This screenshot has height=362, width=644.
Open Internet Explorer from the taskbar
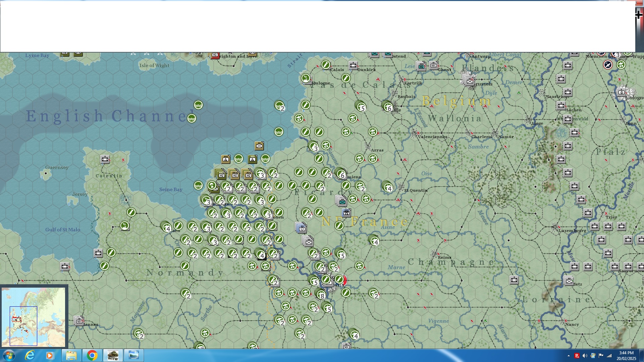(30, 355)
